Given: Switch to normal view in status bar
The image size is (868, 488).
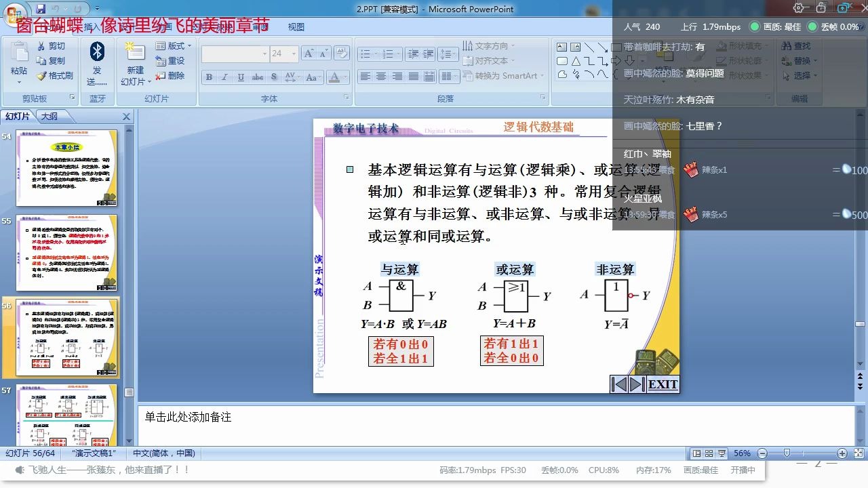Looking at the screenshot, I should [696, 453].
